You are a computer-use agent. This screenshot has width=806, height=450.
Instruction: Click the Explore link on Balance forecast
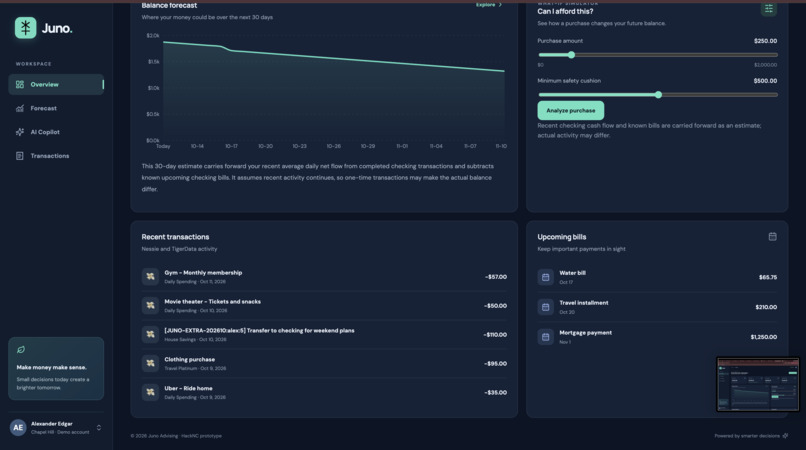coord(489,5)
